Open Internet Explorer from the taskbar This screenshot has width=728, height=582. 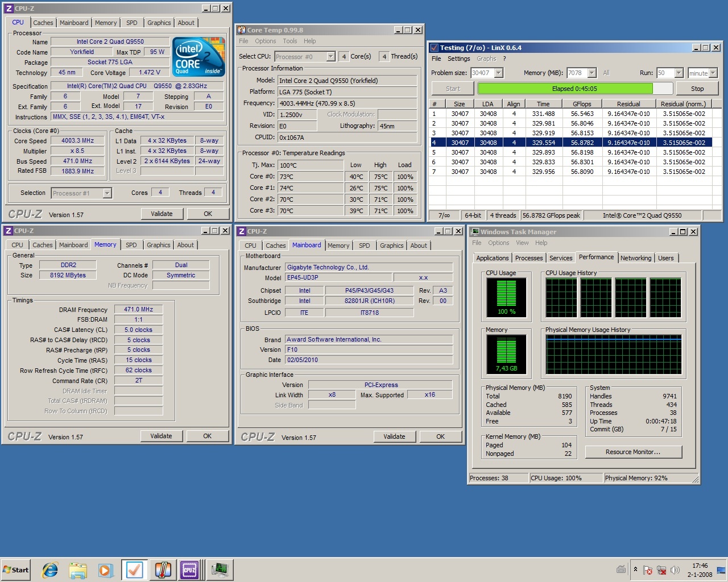coord(50,569)
